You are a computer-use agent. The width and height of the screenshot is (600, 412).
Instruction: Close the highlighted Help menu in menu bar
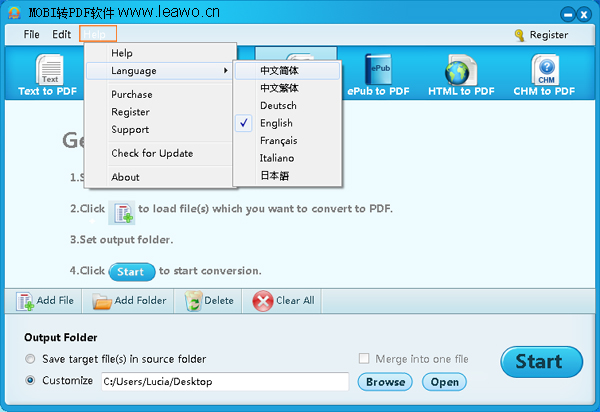98,34
